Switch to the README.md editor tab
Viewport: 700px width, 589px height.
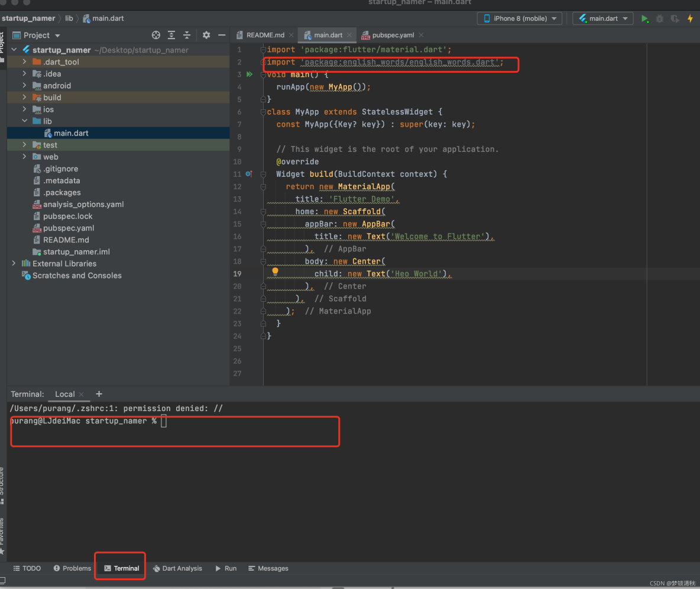(264, 35)
